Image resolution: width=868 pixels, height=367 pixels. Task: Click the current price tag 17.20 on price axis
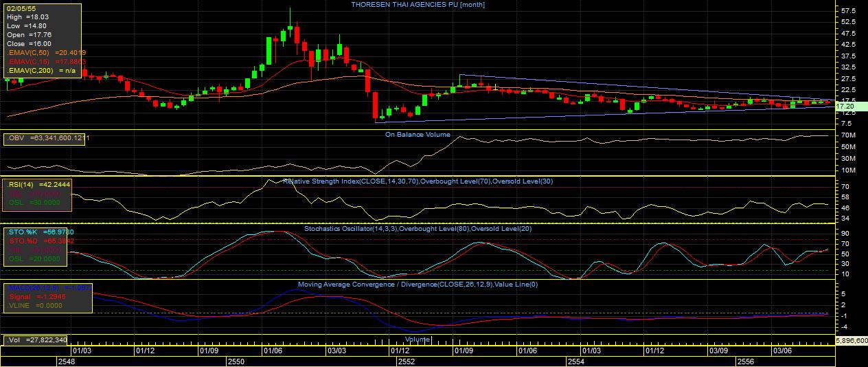[851, 107]
